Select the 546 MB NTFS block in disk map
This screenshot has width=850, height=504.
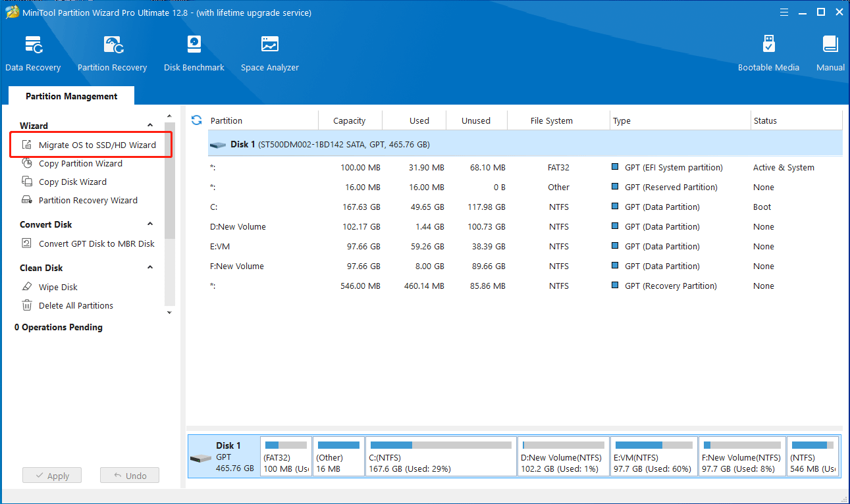[813, 456]
